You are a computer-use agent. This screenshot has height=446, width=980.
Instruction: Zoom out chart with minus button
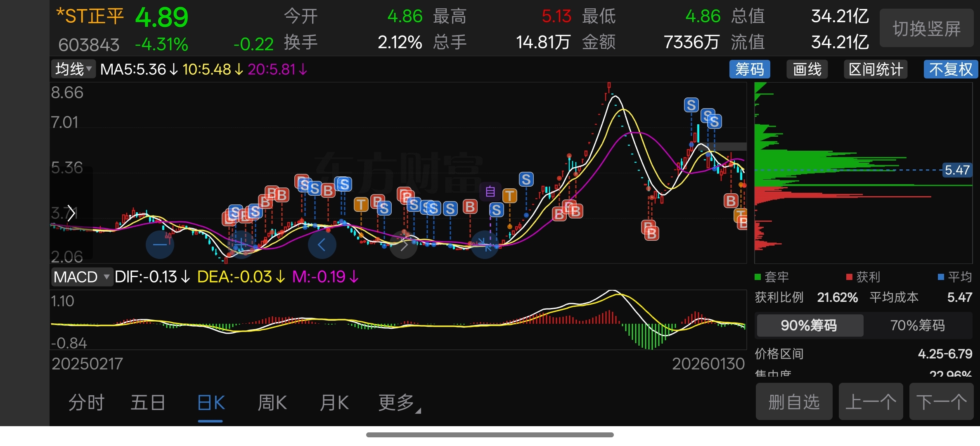click(160, 244)
